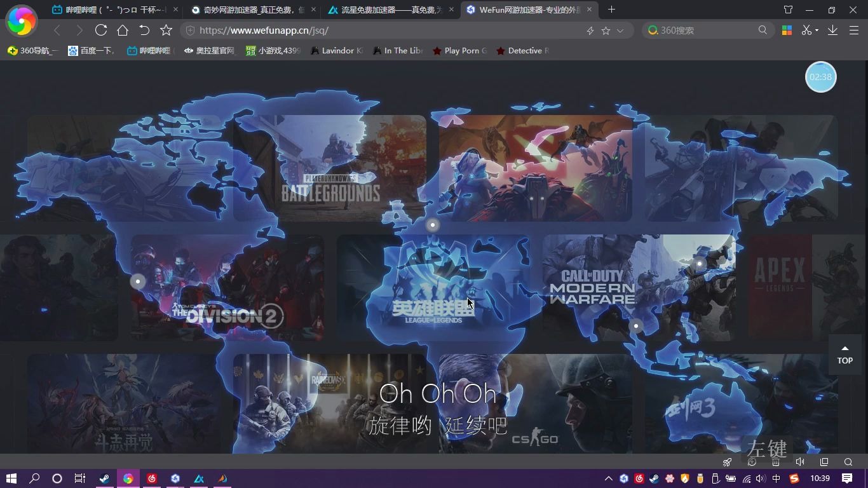
Task: Reload the current page
Action: click(100, 30)
